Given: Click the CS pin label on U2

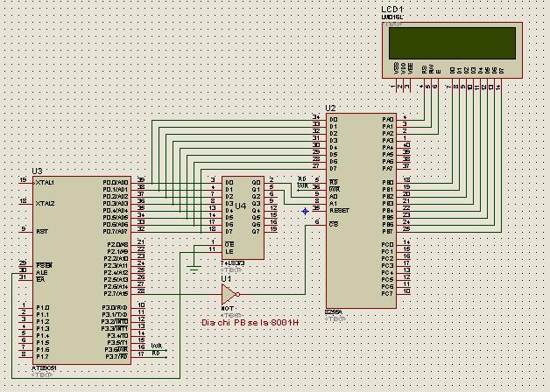Looking at the screenshot, I should [x=333, y=224].
